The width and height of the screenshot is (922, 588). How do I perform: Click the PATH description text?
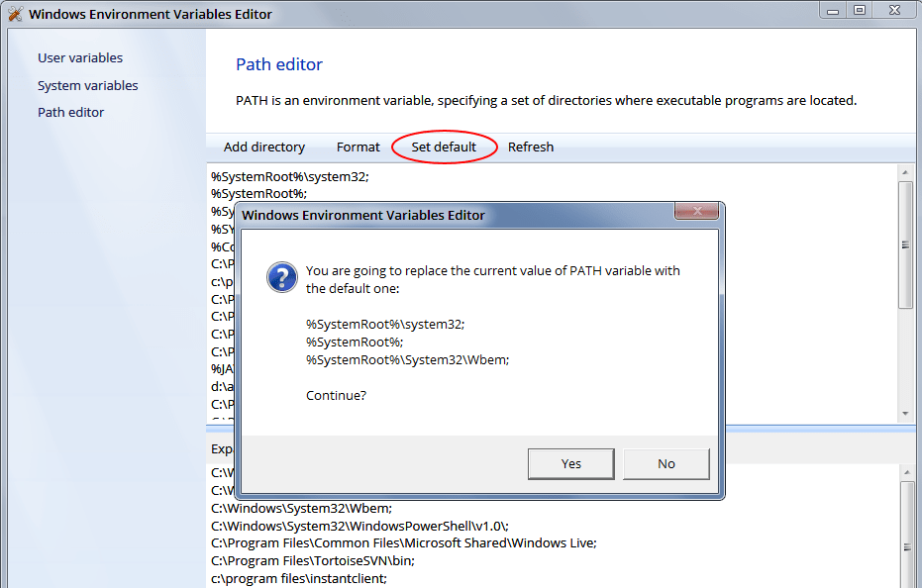click(546, 101)
